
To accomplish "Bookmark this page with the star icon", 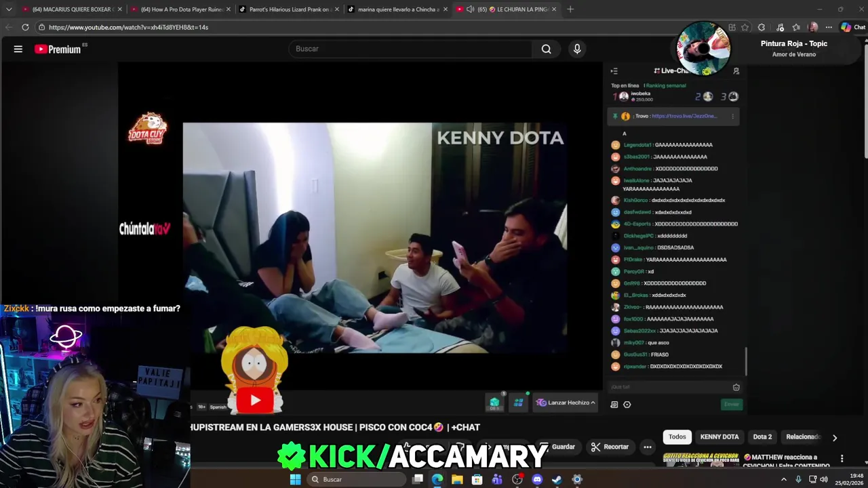I will coord(745,27).
